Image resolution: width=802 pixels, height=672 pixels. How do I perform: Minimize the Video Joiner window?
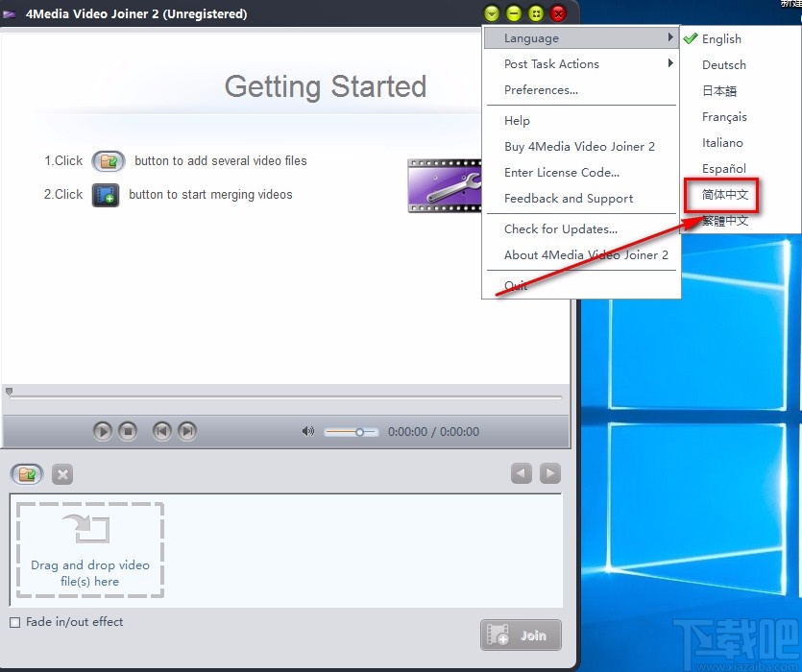click(x=514, y=13)
